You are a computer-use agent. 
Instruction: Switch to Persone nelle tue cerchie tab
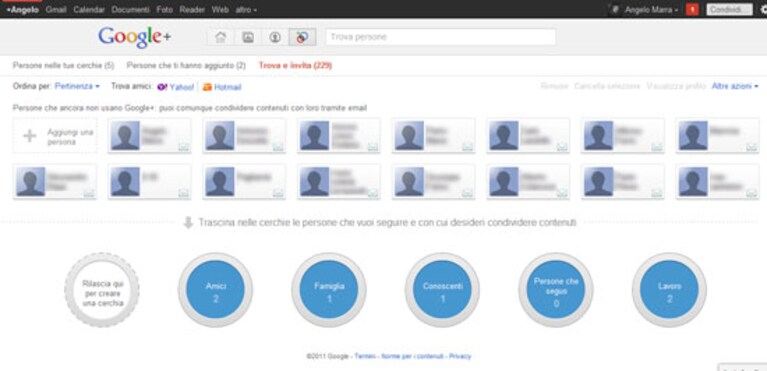point(64,65)
